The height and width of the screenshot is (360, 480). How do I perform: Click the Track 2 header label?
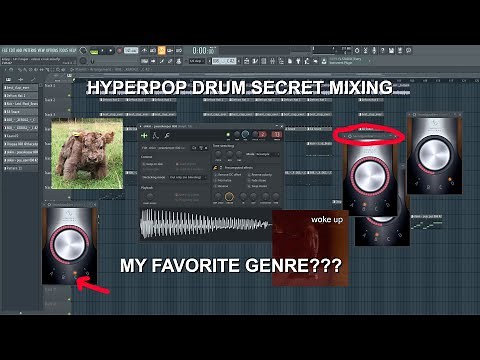coord(50,100)
